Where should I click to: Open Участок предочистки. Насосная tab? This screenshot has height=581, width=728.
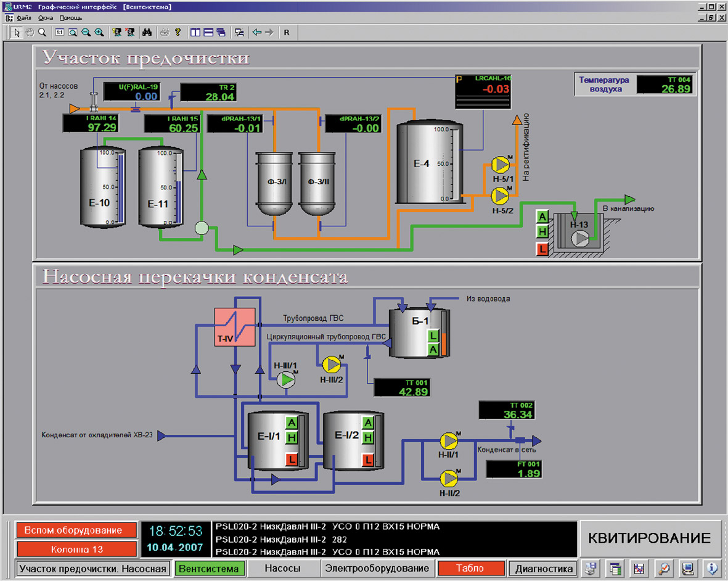[92, 569]
